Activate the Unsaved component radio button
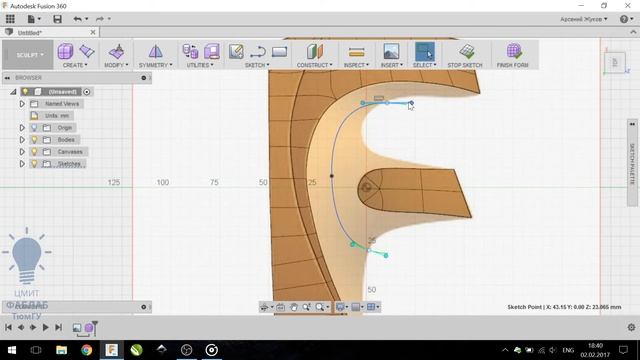640x360 pixels. tap(87, 92)
